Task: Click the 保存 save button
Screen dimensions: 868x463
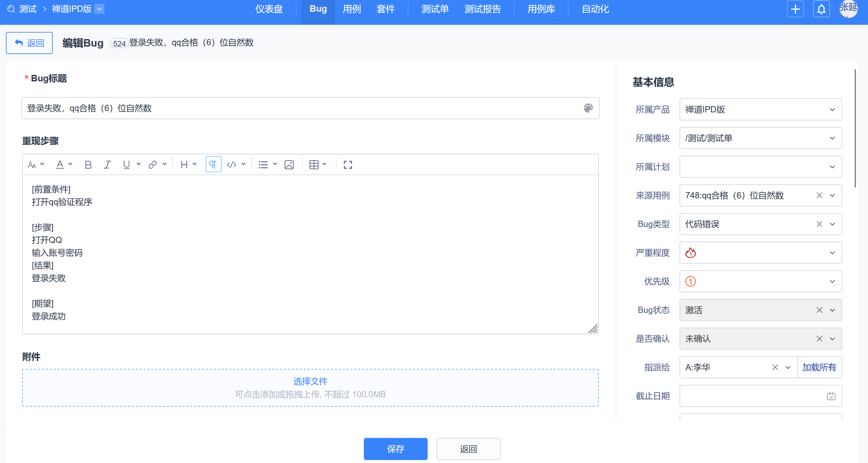Action: (395, 449)
